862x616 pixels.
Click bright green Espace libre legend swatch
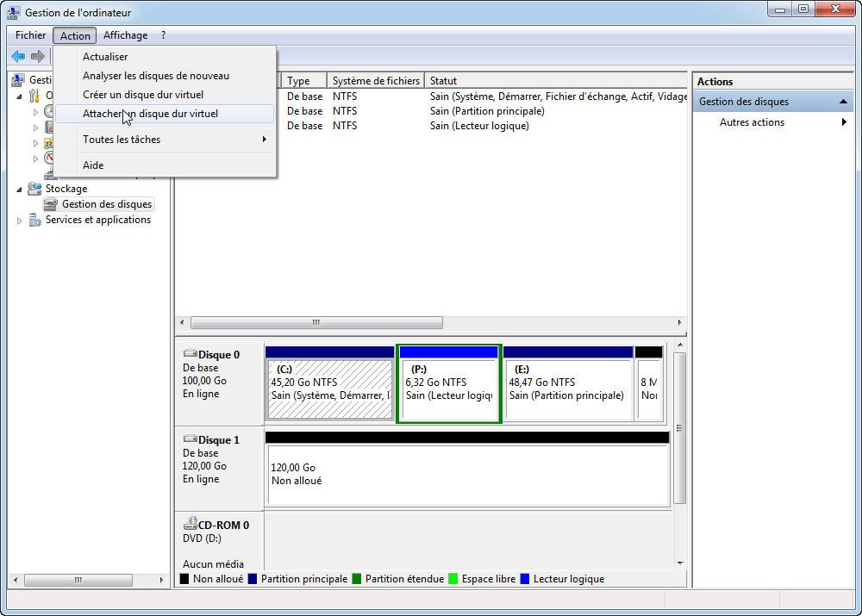click(x=453, y=579)
